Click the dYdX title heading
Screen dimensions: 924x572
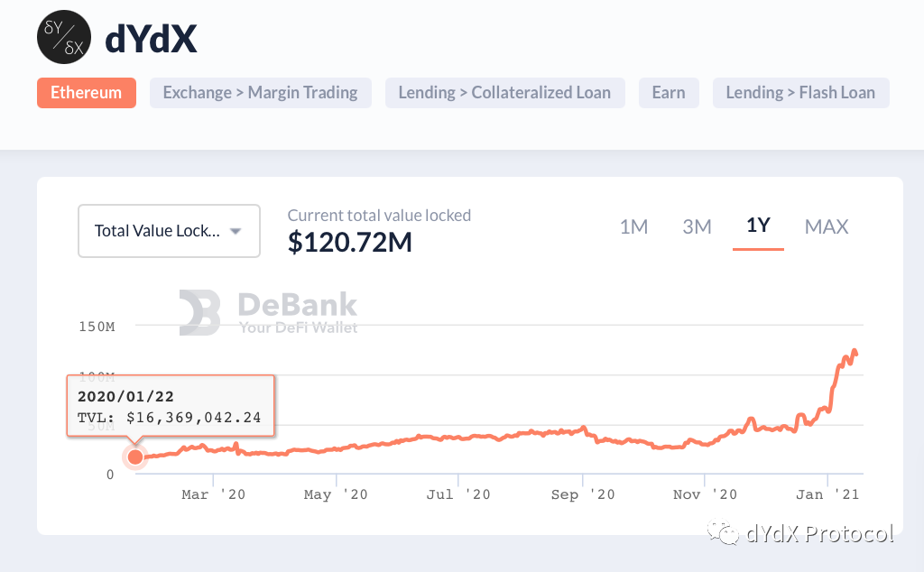point(151,39)
